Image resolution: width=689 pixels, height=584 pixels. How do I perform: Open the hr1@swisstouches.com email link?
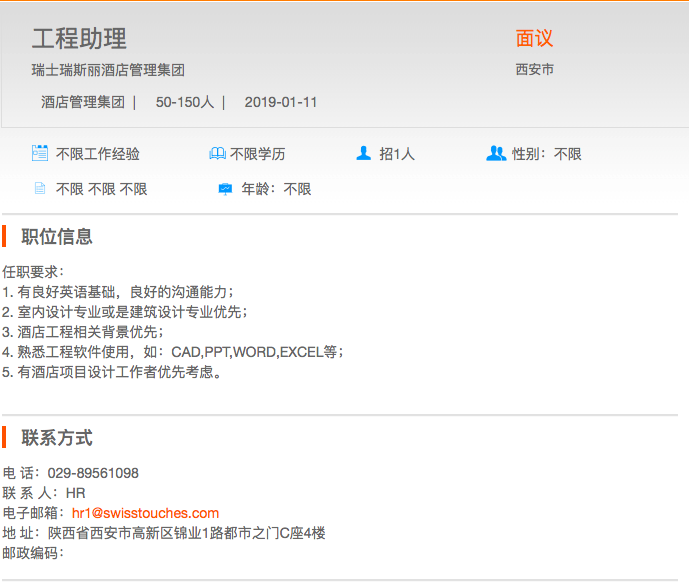pyautogui.click(x=145, y=513)
